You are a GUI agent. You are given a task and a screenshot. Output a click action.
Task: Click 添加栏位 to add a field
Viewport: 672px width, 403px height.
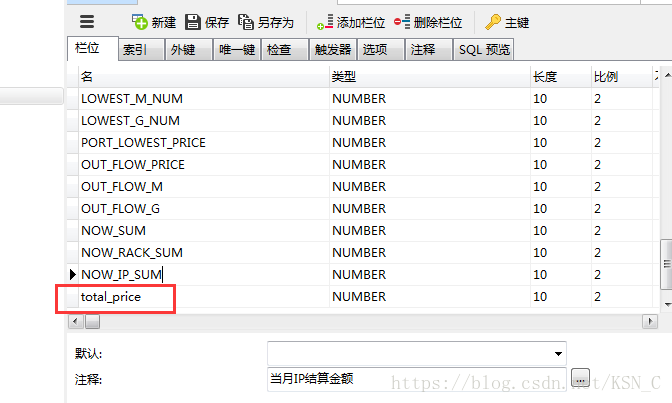[x=351, y=22]
